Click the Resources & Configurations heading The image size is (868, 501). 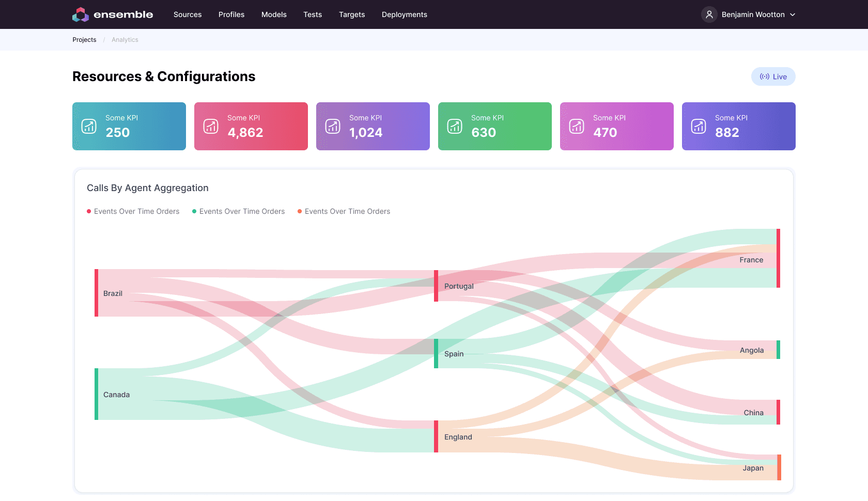164,76
